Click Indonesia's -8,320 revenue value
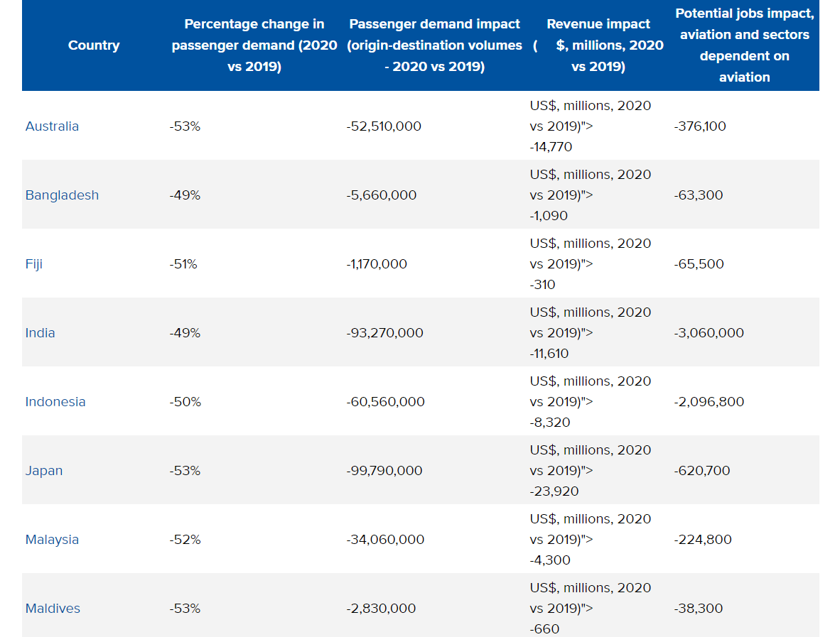The image size is (840, 637). 549,423
